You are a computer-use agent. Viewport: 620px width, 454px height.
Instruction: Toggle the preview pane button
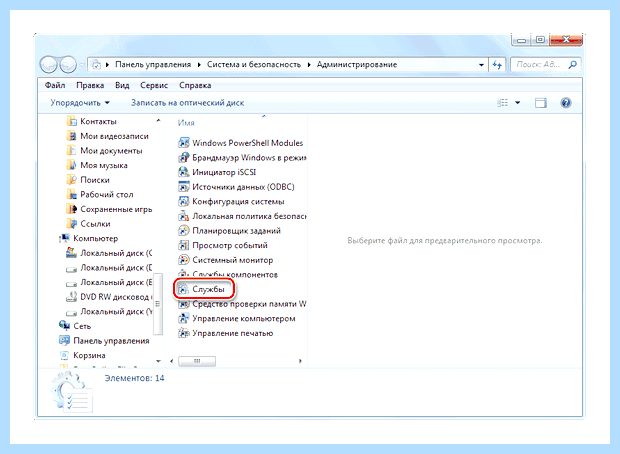(541, 103)
